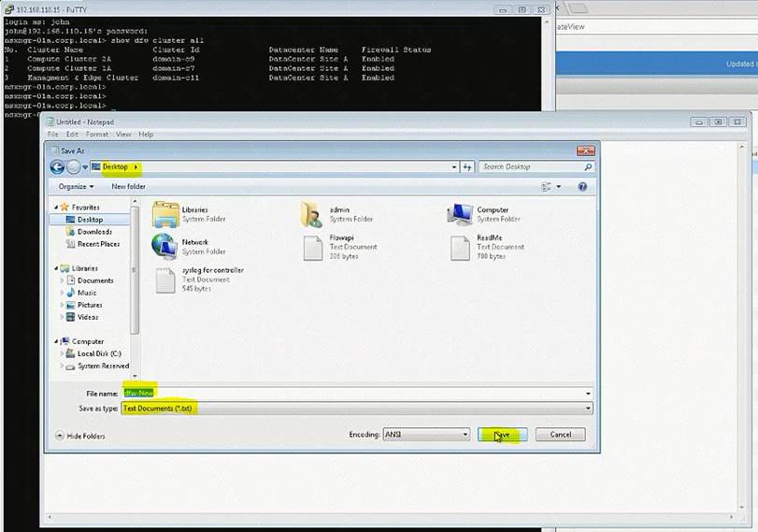The height and width of the screenshot is (532, 758).
Task: Open the Encoding ANSI dropdown
Action: pyautogui.click(x=425, y=435)
